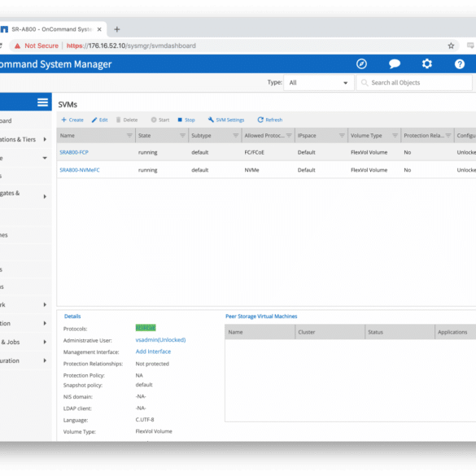476x476 pixels.
Task: Open the settings gear icon
Action: pyautogui.click(x=427, y=63)
